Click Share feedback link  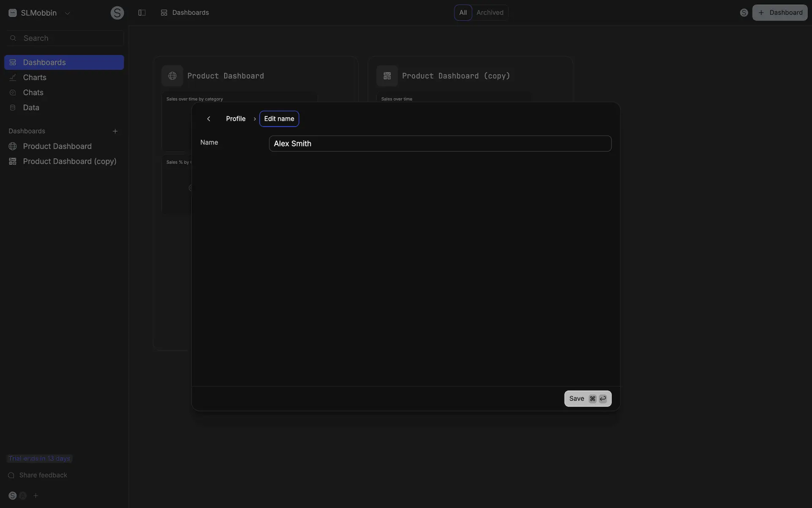[x=43, y=475]
